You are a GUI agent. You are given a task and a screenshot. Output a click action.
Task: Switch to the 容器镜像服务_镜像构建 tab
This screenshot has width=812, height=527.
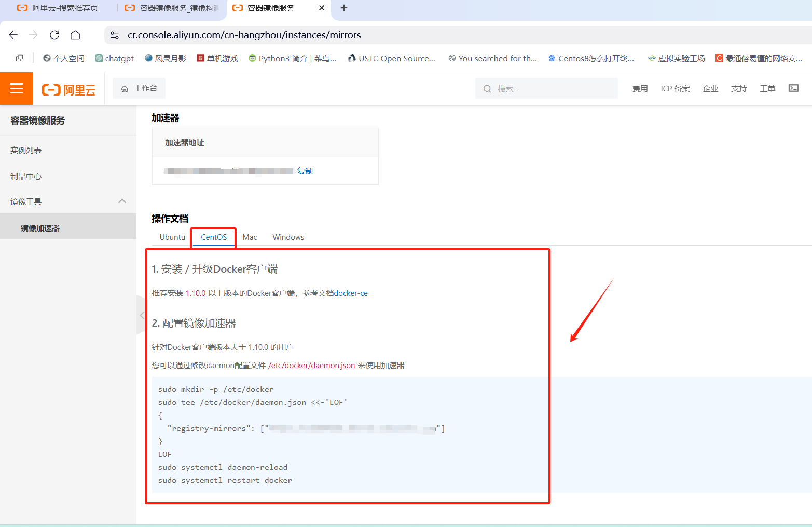pos(172,8)
